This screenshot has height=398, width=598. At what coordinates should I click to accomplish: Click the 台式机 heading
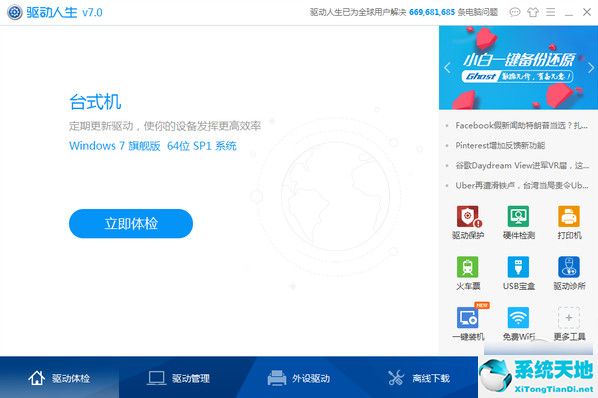tap(95, 102)
